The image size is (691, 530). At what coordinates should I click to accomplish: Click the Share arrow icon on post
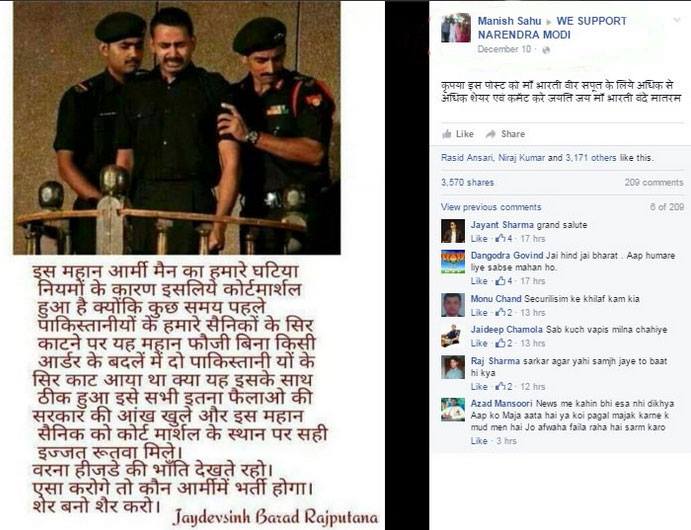tap(490, 134)
